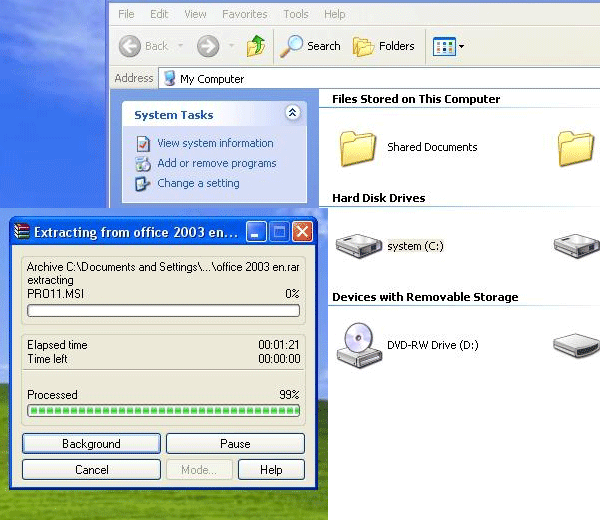Cancel the extraction

(91, 469)
